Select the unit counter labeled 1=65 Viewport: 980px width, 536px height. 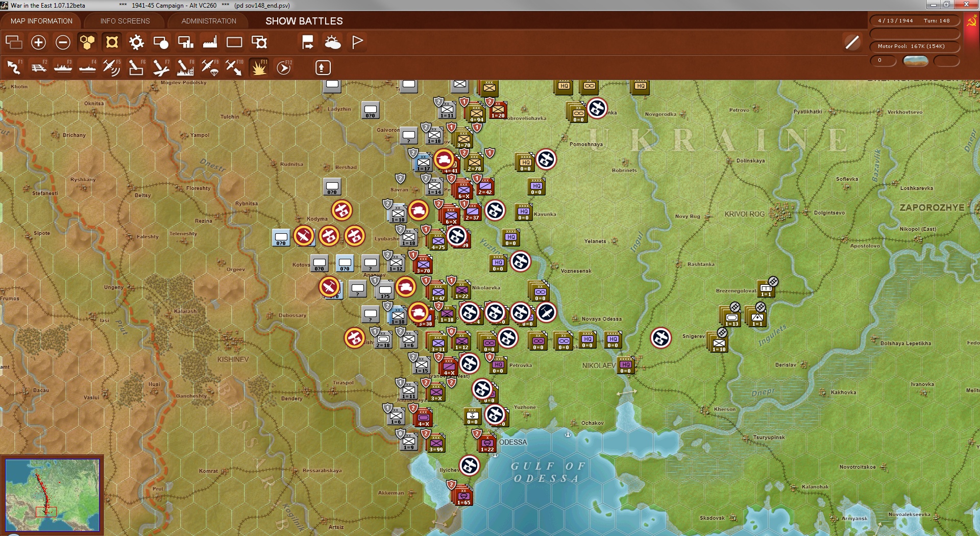463,496
